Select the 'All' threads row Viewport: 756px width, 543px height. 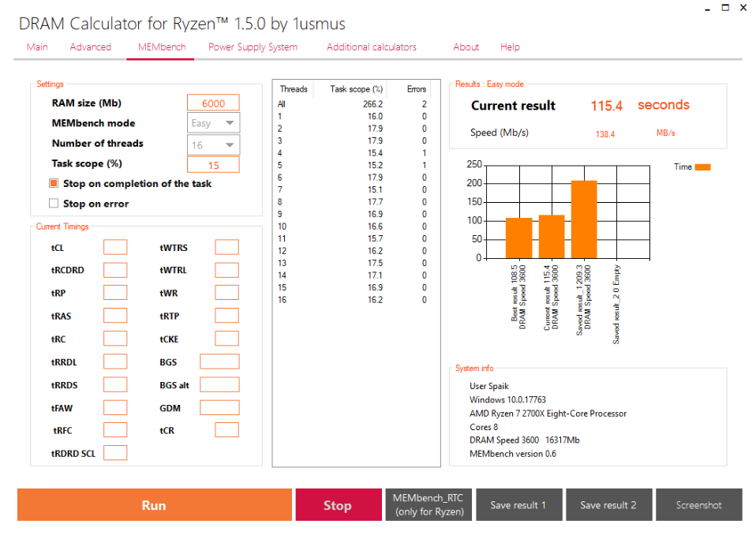pos(352,104)
